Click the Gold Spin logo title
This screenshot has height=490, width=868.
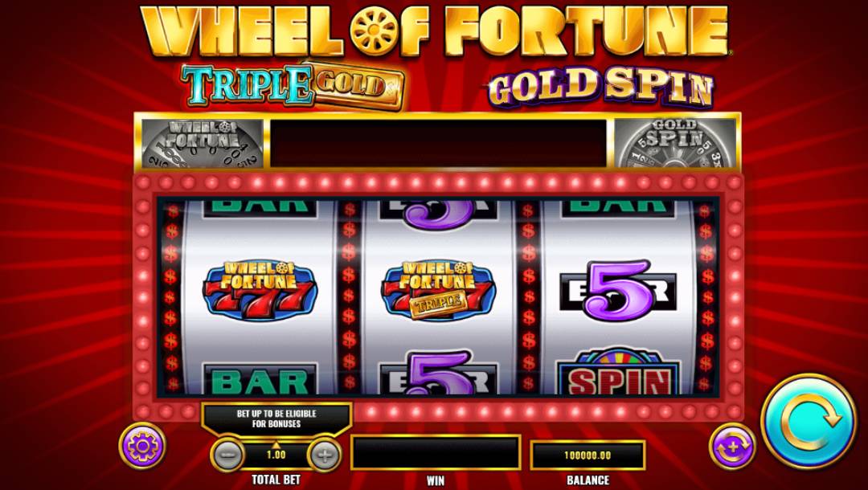[600, 88]
